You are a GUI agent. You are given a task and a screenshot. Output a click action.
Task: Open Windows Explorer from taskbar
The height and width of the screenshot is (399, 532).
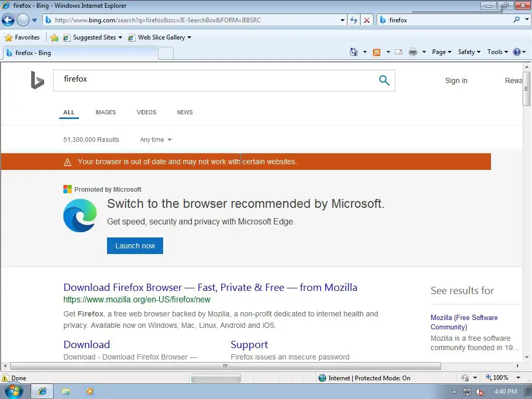point(66,392)
